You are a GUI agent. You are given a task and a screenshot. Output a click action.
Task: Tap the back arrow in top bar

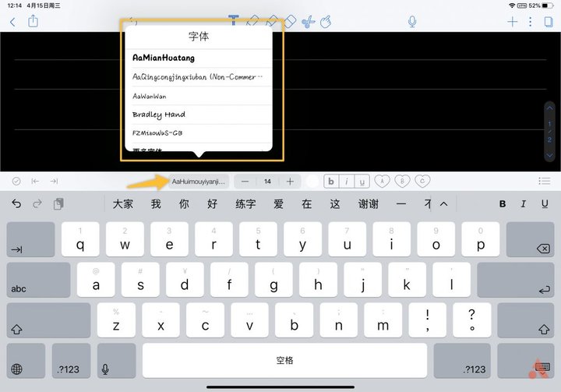12,22
